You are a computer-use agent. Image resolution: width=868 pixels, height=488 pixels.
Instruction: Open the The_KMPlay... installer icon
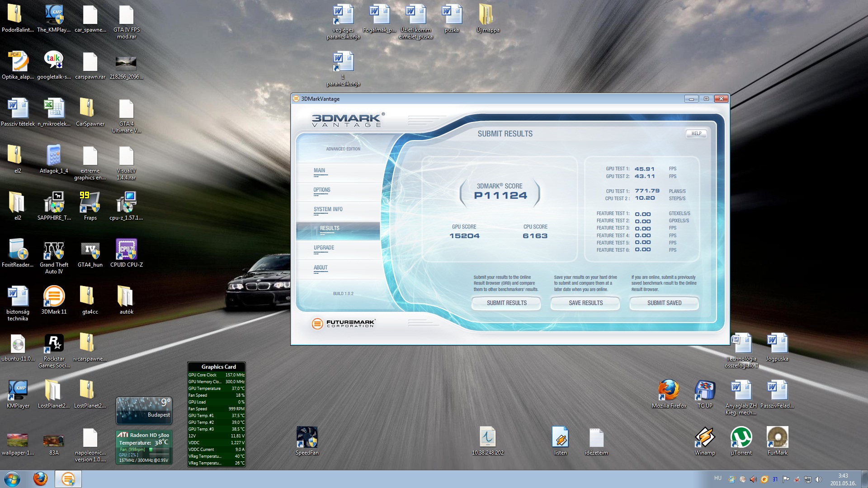tap(54, 18)
